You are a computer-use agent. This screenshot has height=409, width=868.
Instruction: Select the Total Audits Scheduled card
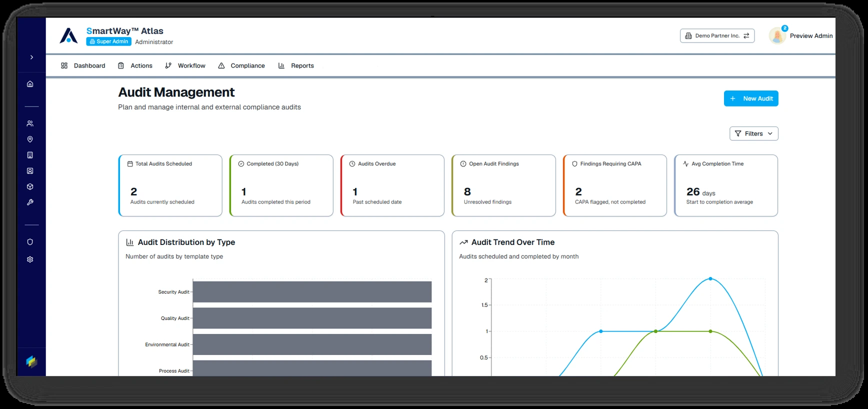(x=170, y=185)
